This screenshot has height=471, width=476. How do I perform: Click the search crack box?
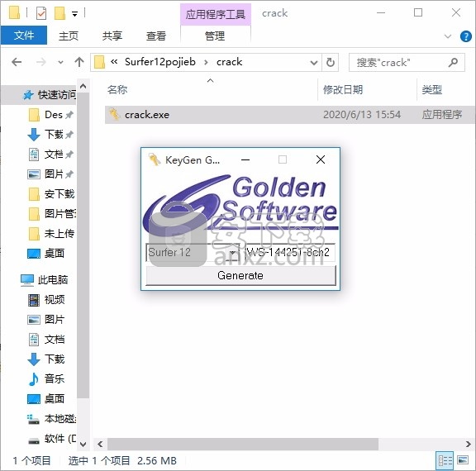click(x=407, y=63)
